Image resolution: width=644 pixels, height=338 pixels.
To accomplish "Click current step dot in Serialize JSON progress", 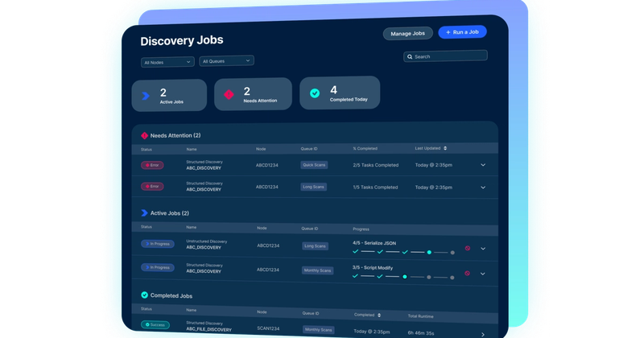I will pos(429,252).
